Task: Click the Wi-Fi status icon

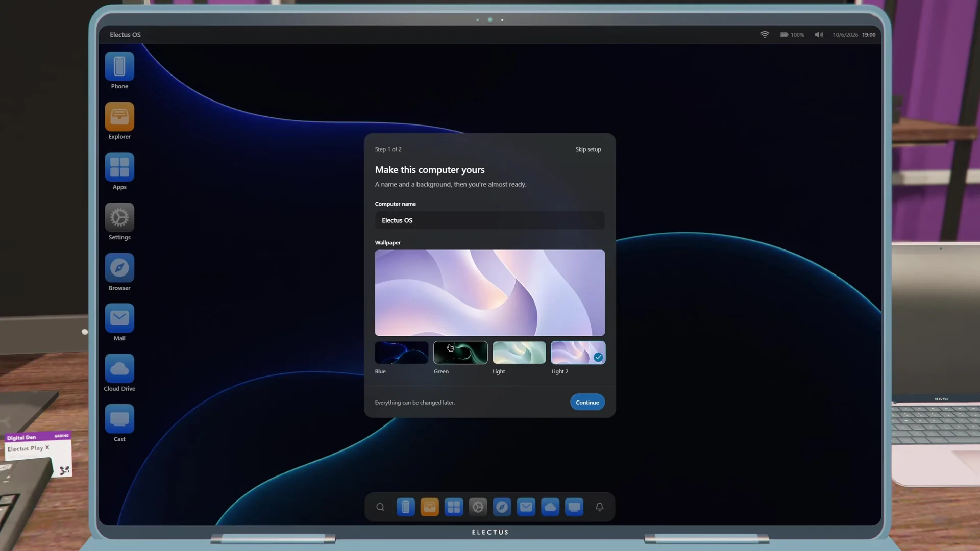Action: (x=765, y=35)
